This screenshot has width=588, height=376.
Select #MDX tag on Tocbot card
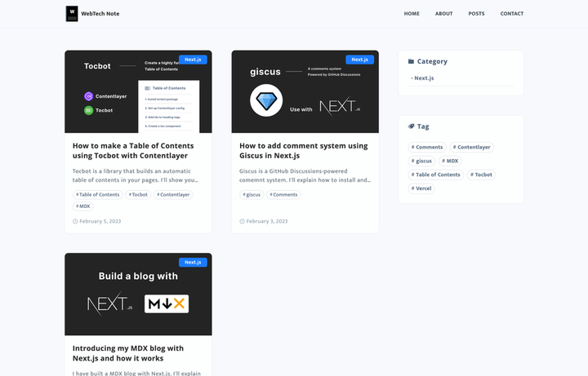82,206
